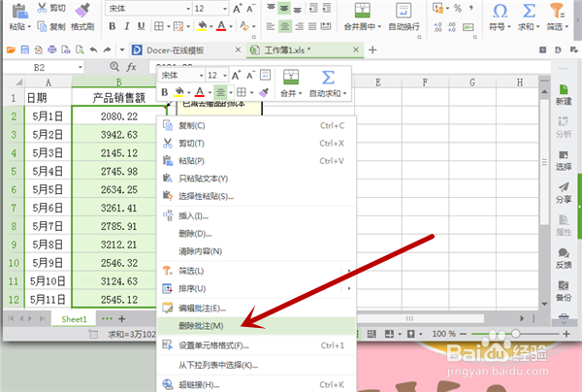582x392 pixels.
Task: Click mini toolbar AutoSum (自动求和) button
Action: tap(328, 83)
